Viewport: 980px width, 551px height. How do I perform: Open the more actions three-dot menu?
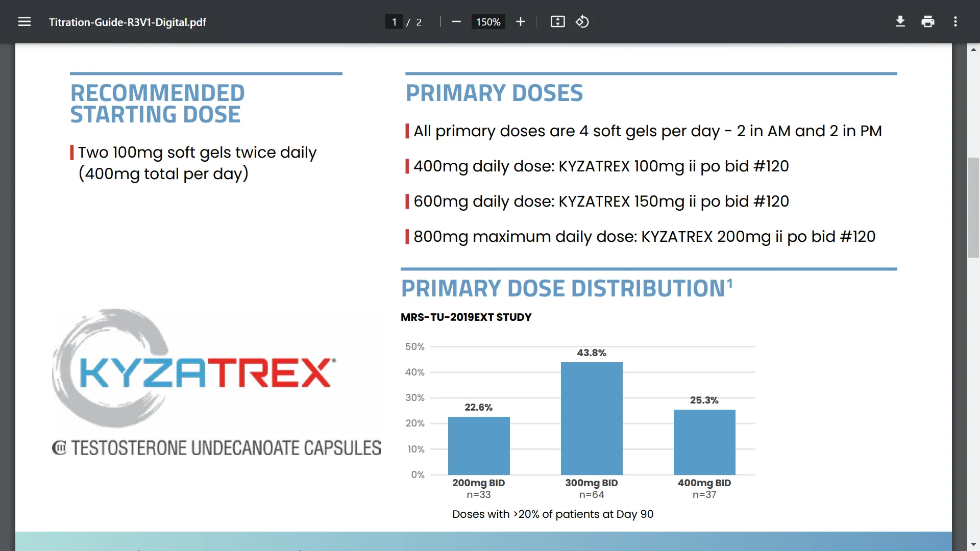pyautogui.click(x=955, y=22)
